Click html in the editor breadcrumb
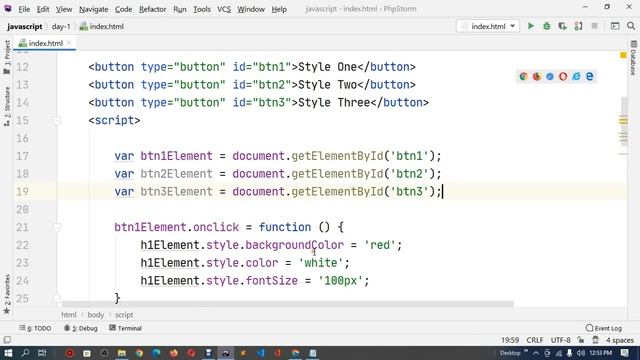640x360 pixels. point(69,315)
